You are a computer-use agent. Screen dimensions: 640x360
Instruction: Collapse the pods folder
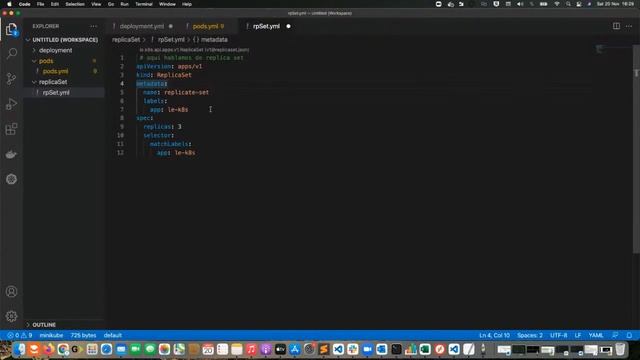46,61
